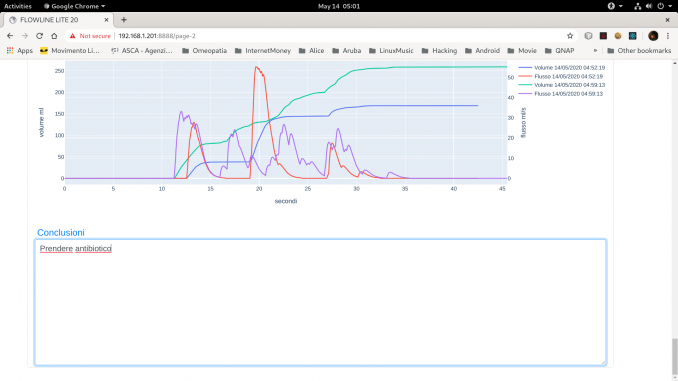Reload the page with the refresh icon
Image resolution: width=678 pixels, height=381 pixels.
pos(39,36)
